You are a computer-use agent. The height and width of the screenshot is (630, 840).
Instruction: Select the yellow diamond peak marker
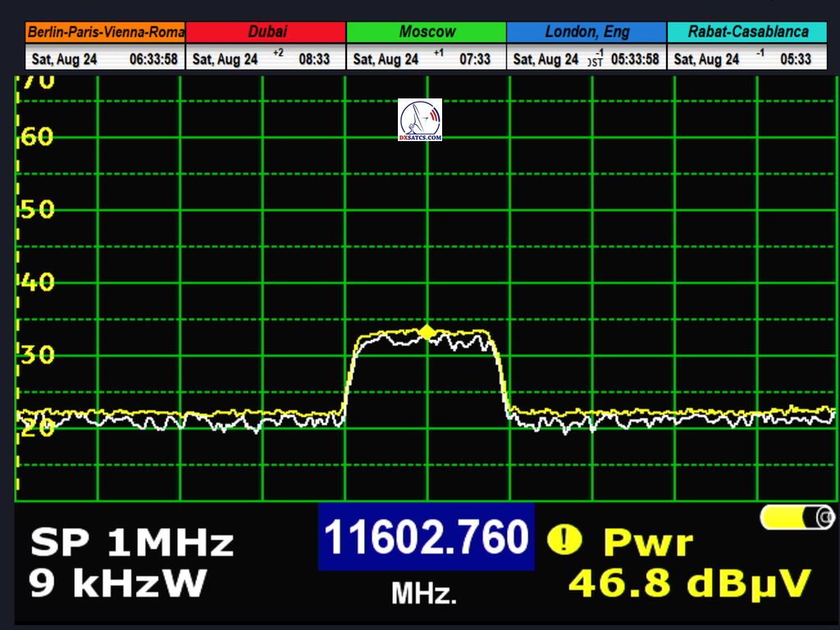pyautogui.click(x=427, y=331)
